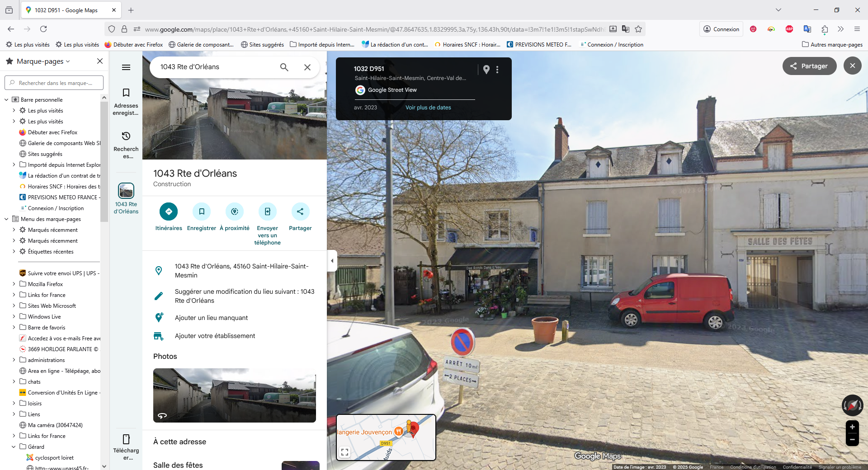The image size is (868, 470).
Task: Open the PREVISIONS METEO FRANCE bookmark
Action: pyautogui.click(x=539, y=44)
